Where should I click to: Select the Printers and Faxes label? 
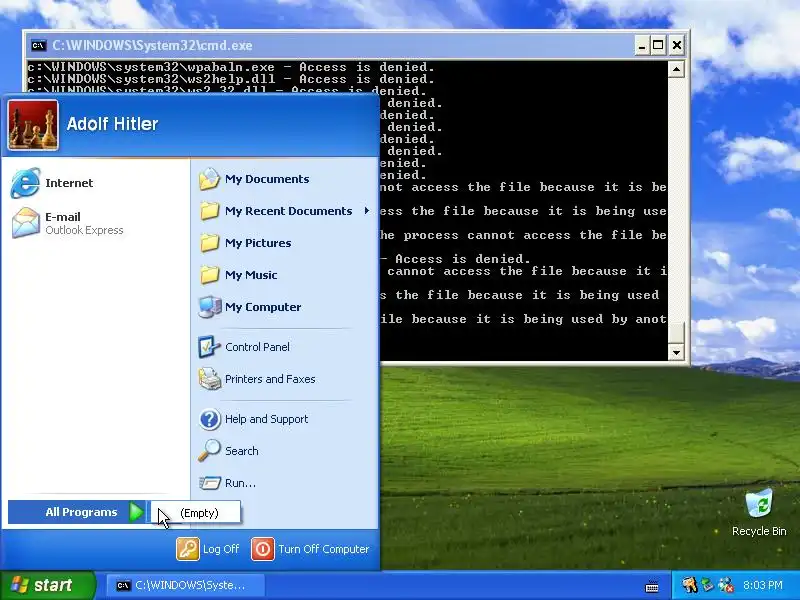click(x=270, y=379)
